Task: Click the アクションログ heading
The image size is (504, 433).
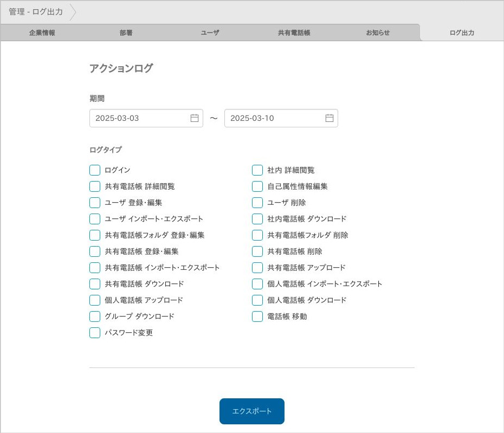Action: 121,68
